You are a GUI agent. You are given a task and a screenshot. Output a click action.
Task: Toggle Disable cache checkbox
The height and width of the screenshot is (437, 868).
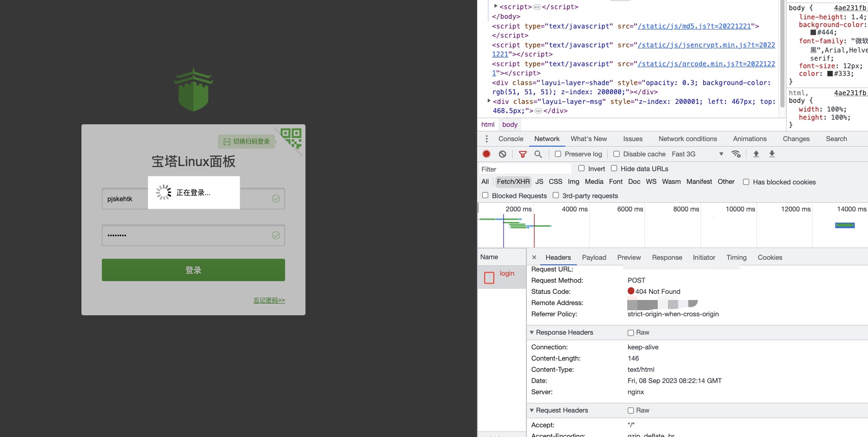tap(617, 154)
